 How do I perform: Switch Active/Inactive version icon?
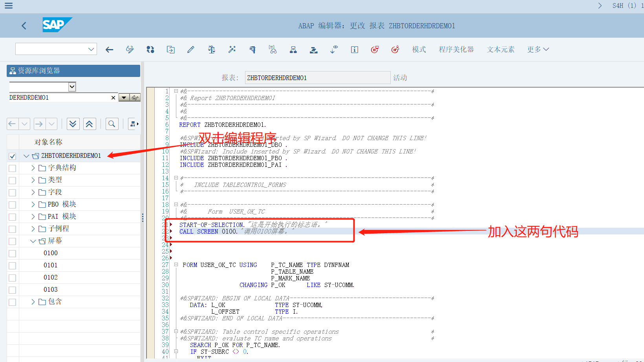[x=150, y=49]
